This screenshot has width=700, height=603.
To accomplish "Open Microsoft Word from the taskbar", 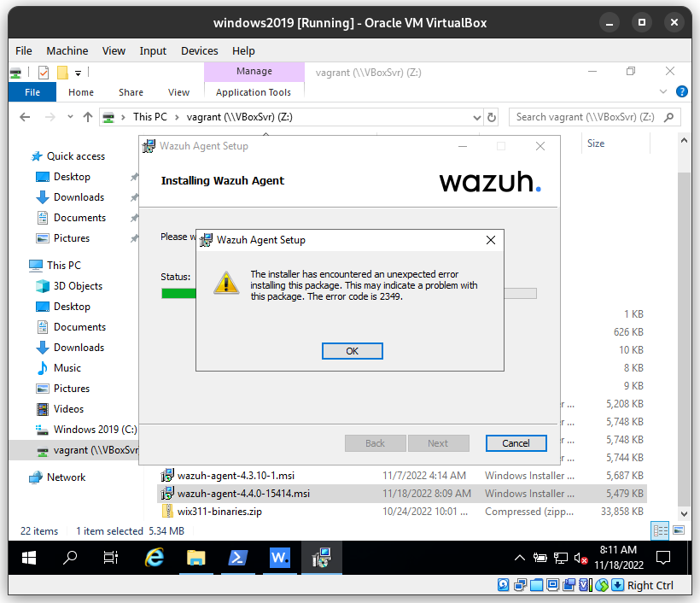I will point(280,558).
